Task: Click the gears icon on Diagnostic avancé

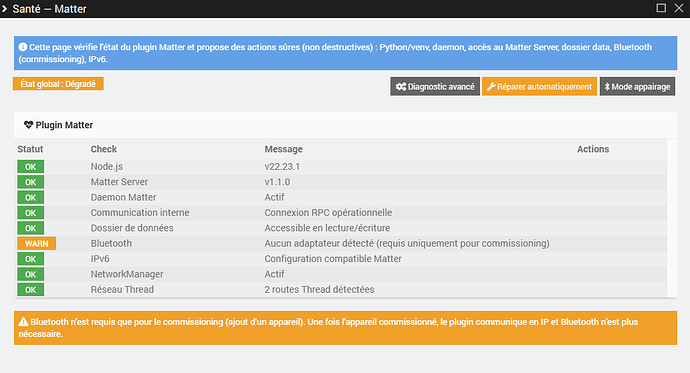Action: point(400,87)
